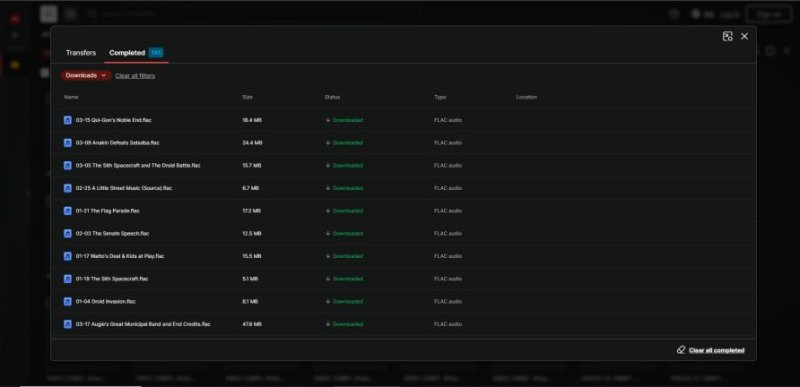Image resolution: width=800 pixels, height=387 pixels.
Task: Click Downloaded status text in Droid Invasion row
Action: 348,301
